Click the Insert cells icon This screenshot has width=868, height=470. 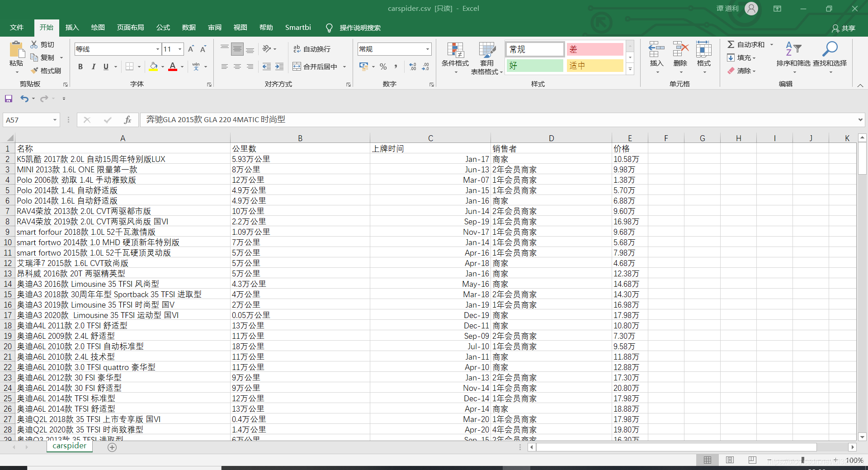click(x=656, y=49)
